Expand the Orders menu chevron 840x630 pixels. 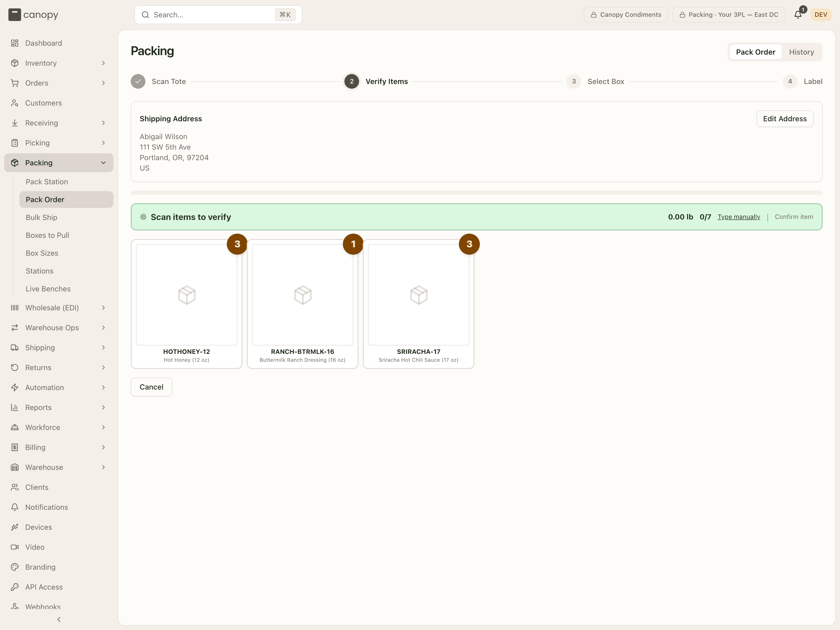(103, 83)
